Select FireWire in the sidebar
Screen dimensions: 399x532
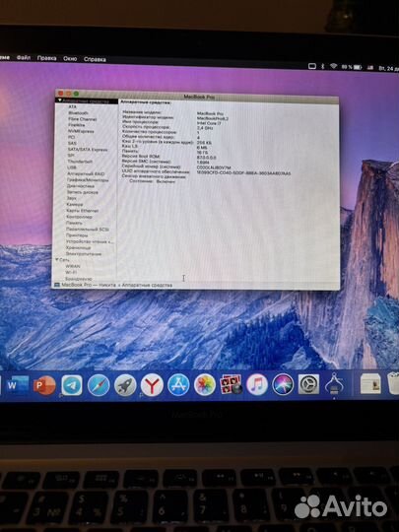pyautogui.click(x=76, y=125)
